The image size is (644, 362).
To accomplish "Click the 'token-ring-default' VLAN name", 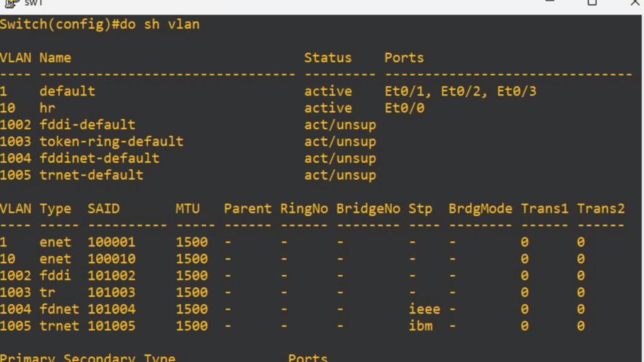I will (x=111, y=141).
